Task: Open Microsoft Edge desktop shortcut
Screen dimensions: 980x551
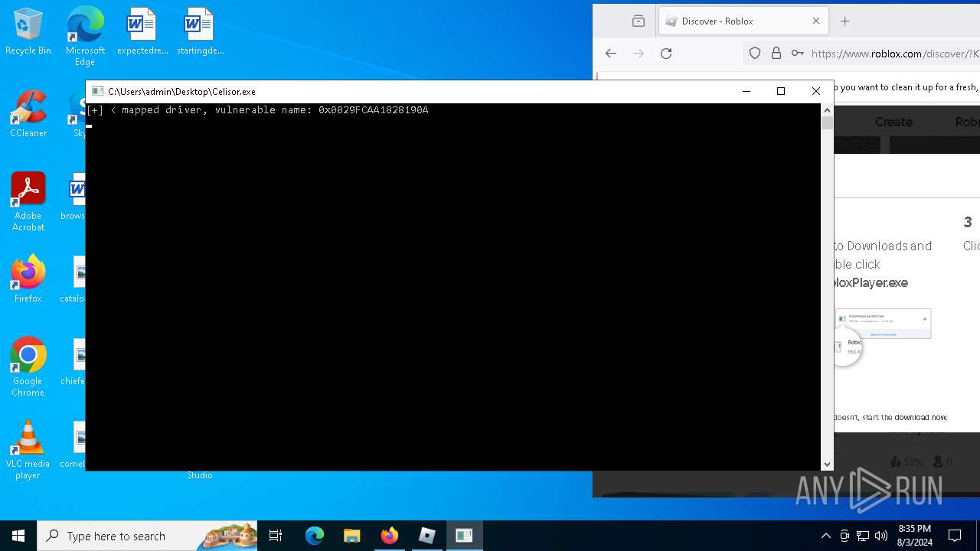Action: click(85, 36)
